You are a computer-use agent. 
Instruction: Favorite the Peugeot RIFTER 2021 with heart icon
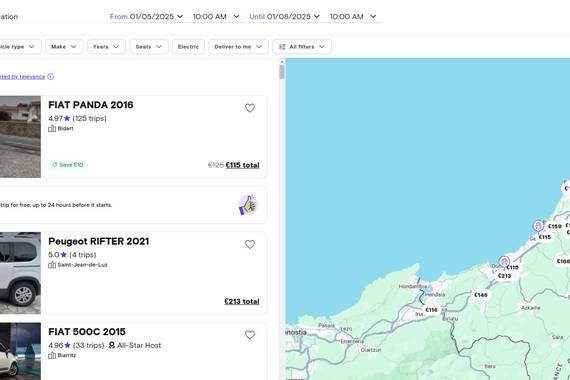point(250,244)
